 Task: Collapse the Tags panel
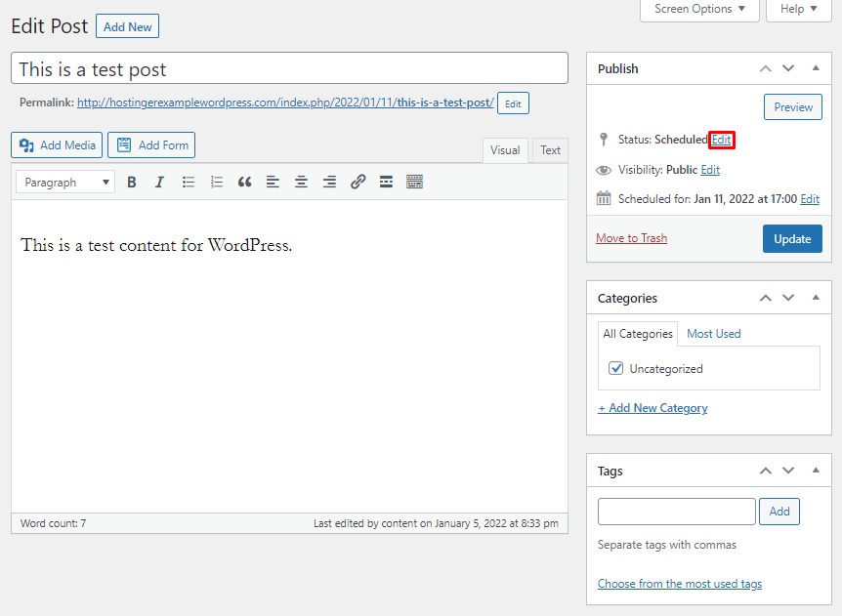pyautogui.click(x=816, y=471)
